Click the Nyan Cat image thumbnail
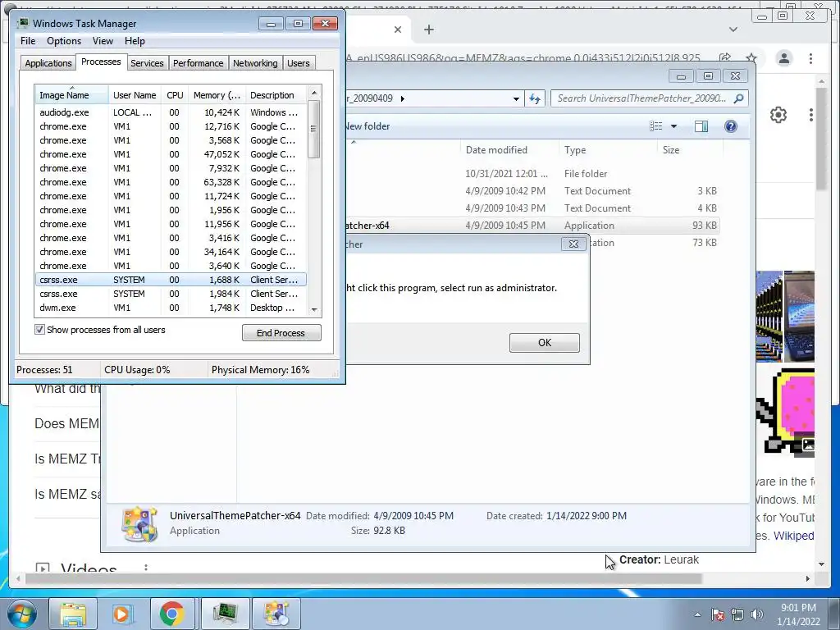840x630 pixels. click(x=785, y=413)
